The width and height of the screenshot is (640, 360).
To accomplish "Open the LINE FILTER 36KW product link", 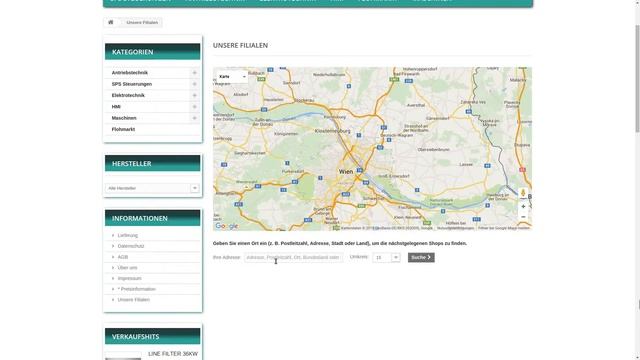I will click(x=173, y=354).
